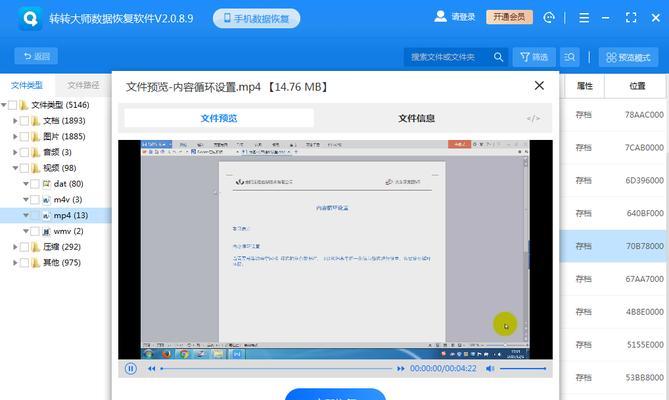Check the 文件类型 (5146) checkbox
This screenshot has height=400, width=669.
point(13,105)
